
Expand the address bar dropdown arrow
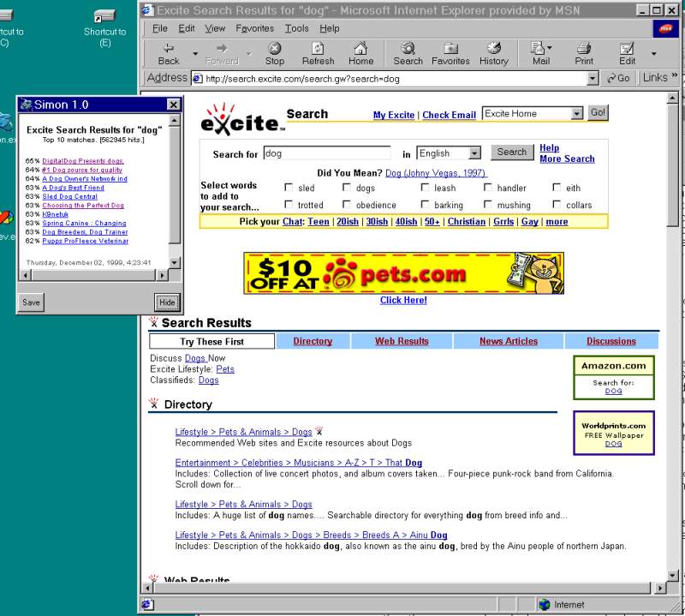pyautogui.click(x=593, y=78)
